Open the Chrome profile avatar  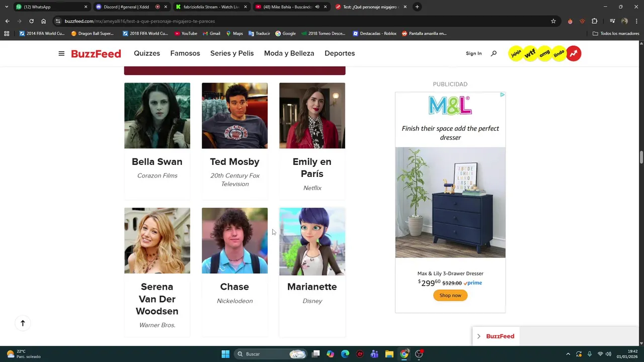(624, 21)
